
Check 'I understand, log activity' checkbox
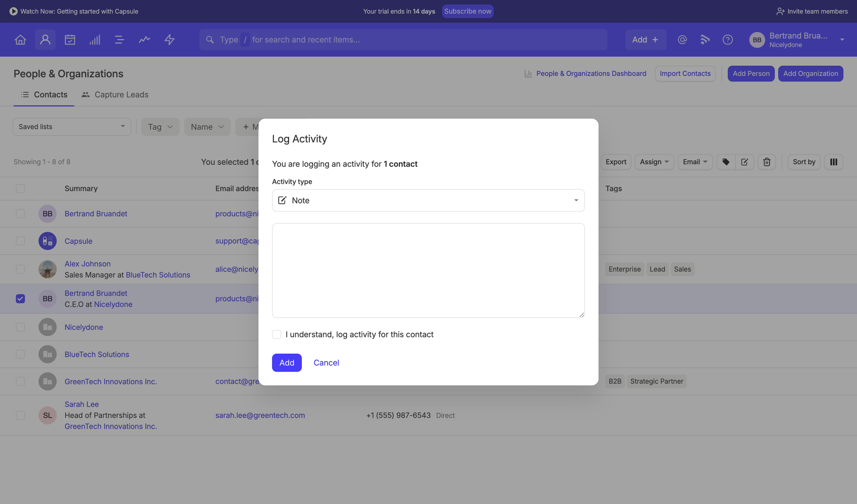276,334
